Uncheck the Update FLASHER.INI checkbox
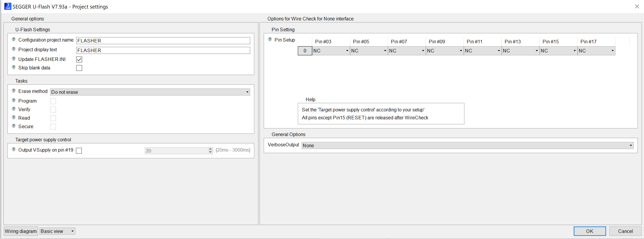The width and height of the screenshot is (644, 239). (x=79, y=59)
